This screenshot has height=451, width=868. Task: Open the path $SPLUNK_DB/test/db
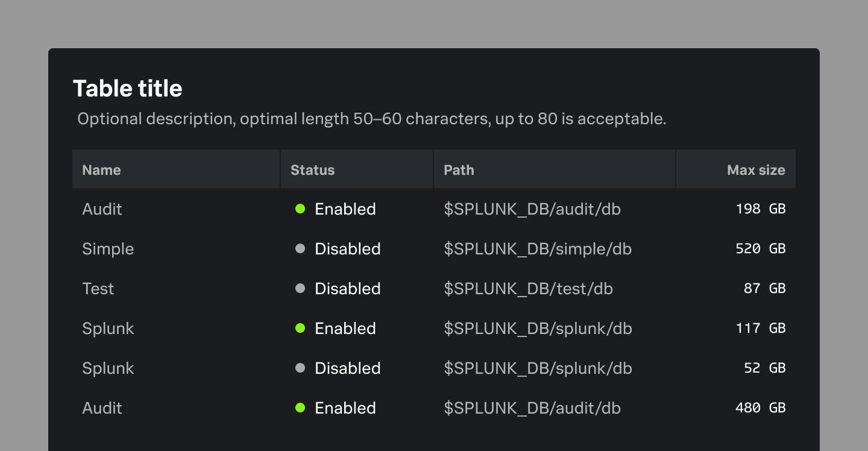coord(527,288)
